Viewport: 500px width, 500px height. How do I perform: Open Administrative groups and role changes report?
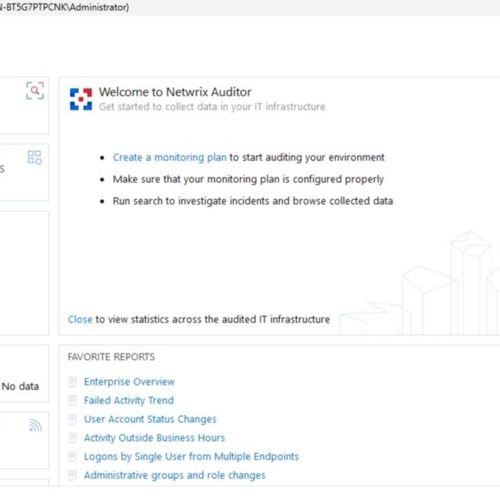(175, 475)
